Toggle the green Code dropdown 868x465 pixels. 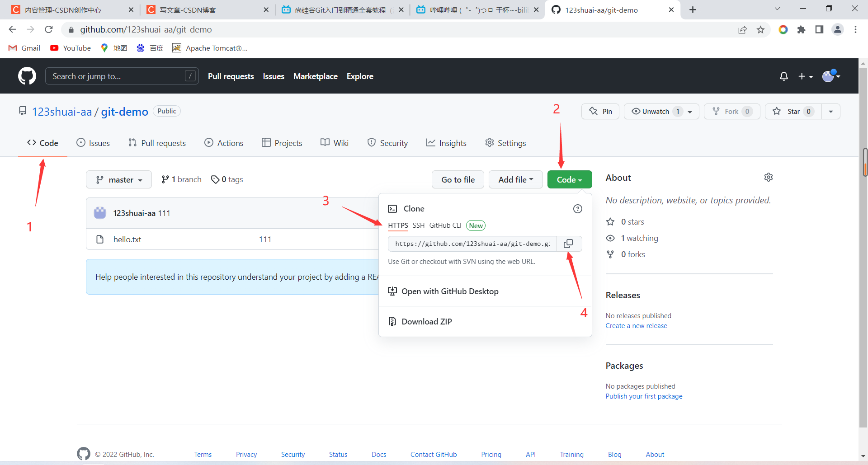pyautogui.click(x=570, y=179)
